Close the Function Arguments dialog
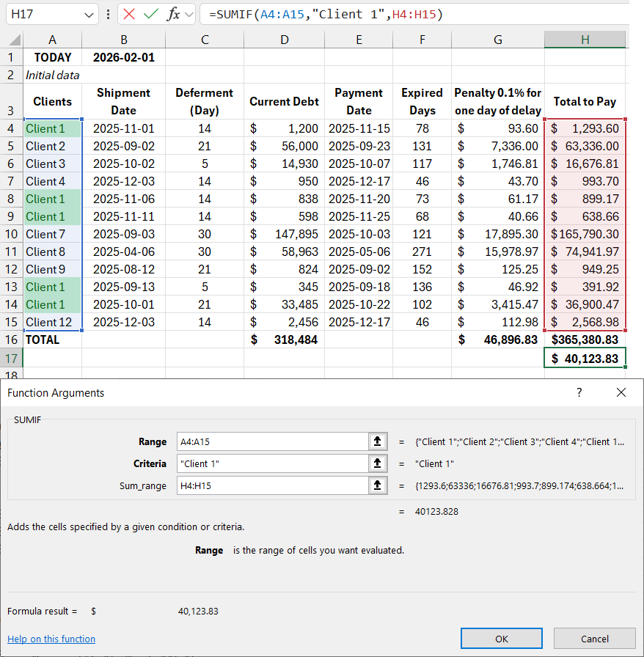The height and width of the screenshot is (657, 644). click(621, 392)
